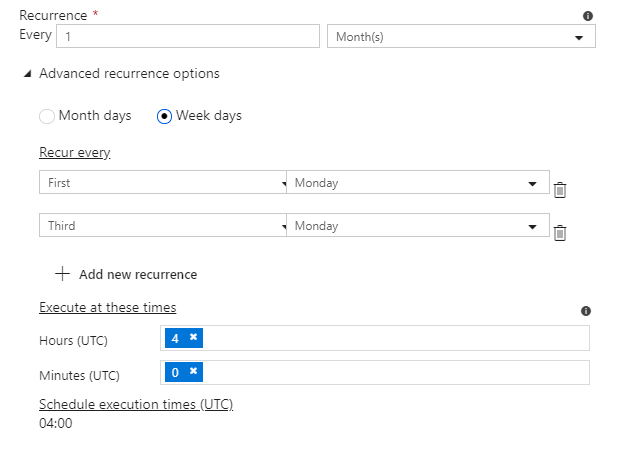Click the Recurrence info icon
The width and height of the screenshot is (620, 450).
click(588, 16)
